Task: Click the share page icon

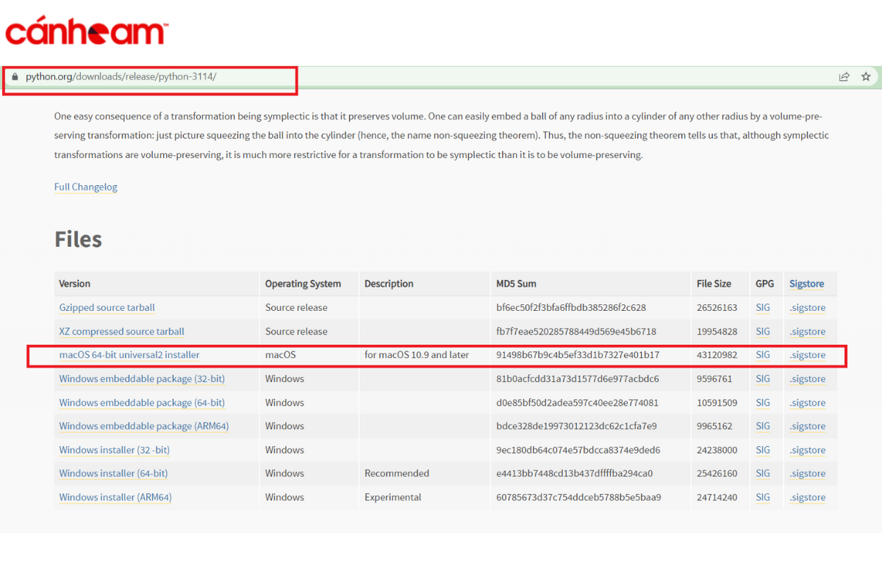Action: [845, 76]
